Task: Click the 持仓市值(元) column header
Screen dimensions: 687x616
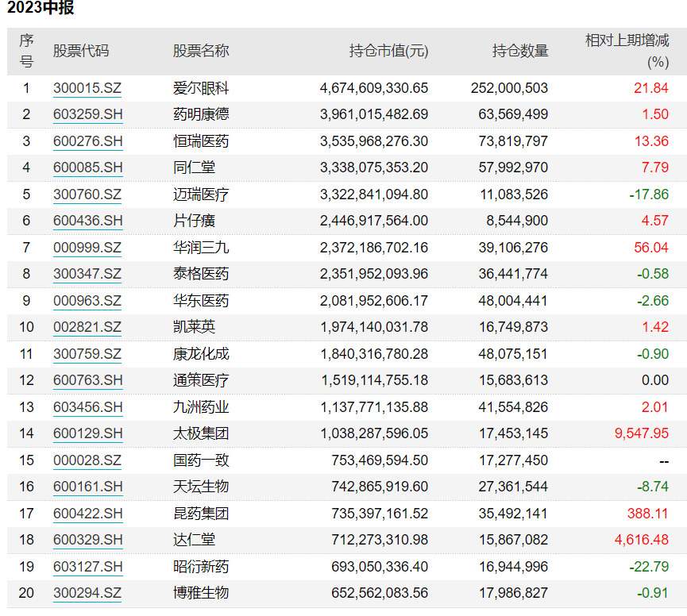Action: 388,51
